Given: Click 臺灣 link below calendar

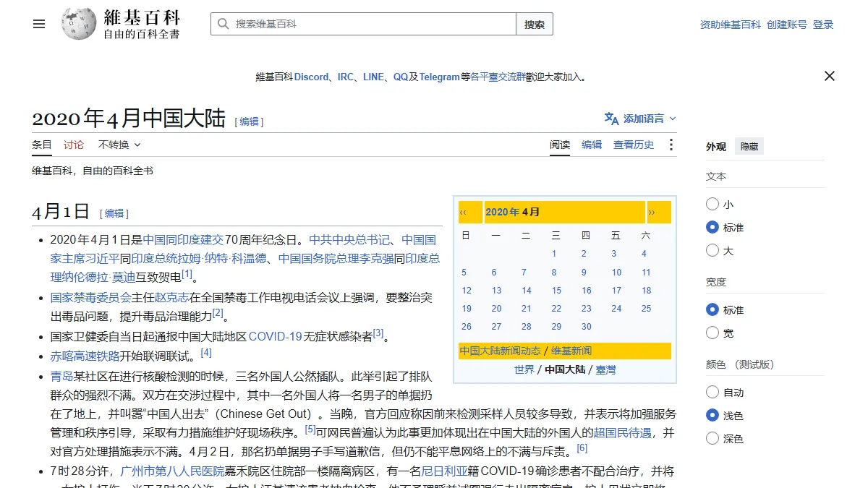Looking at the screenshot, I should tap(606, 369).
